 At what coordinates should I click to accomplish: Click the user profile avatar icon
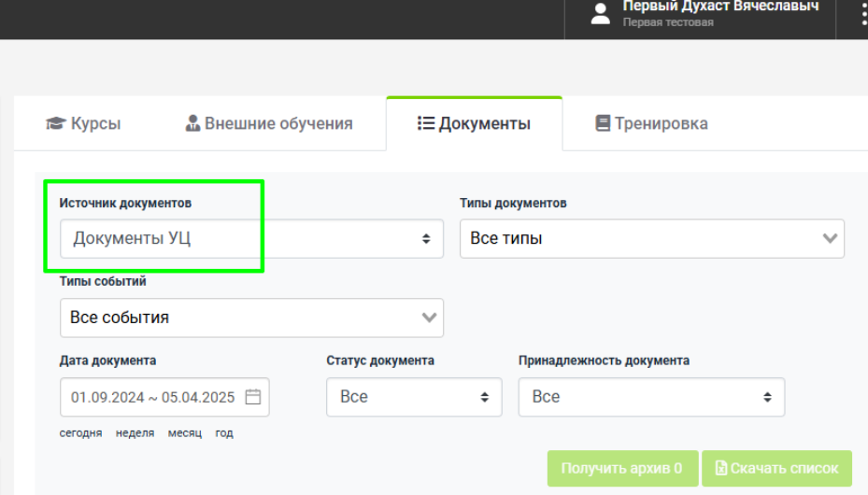(600, 13)
